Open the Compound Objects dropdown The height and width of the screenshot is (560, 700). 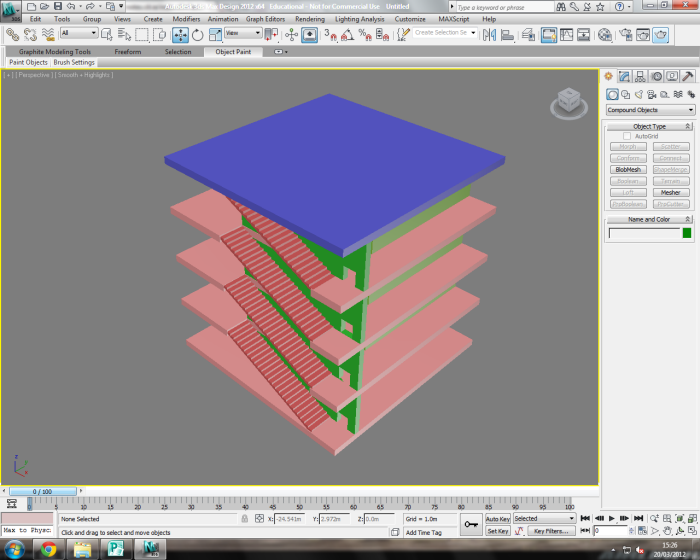[650, 110]
